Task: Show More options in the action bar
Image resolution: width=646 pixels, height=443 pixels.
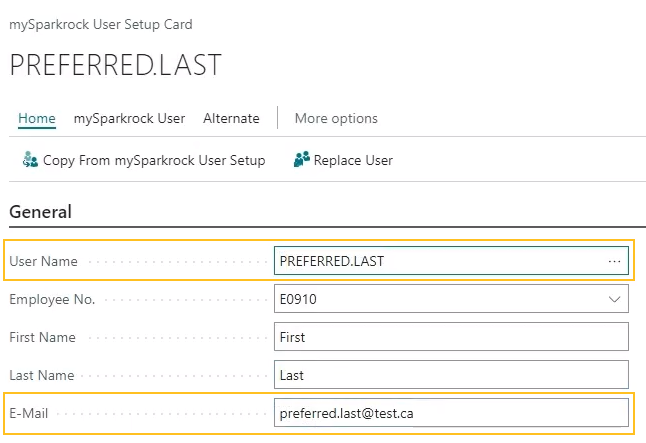Action: (x=336, y=119)
